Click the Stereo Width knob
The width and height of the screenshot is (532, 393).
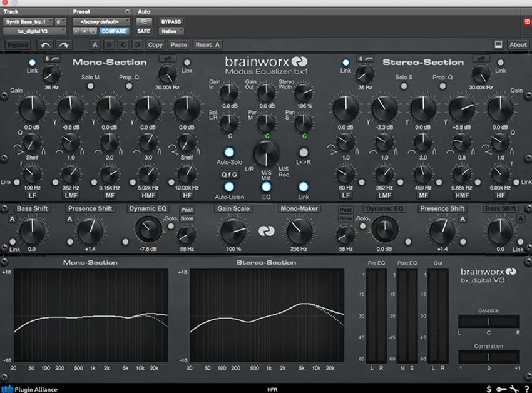pos(304,93)
